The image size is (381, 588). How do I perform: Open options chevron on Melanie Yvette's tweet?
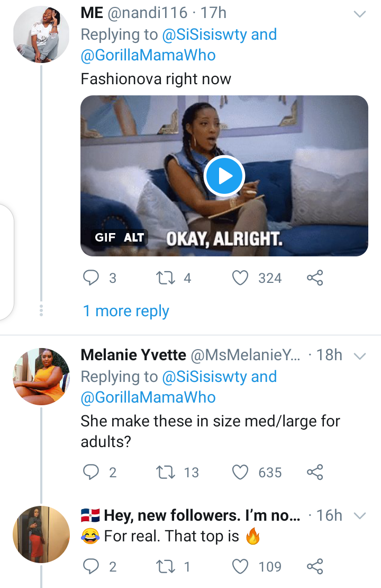pyautogui.click(x=360, y=356)
